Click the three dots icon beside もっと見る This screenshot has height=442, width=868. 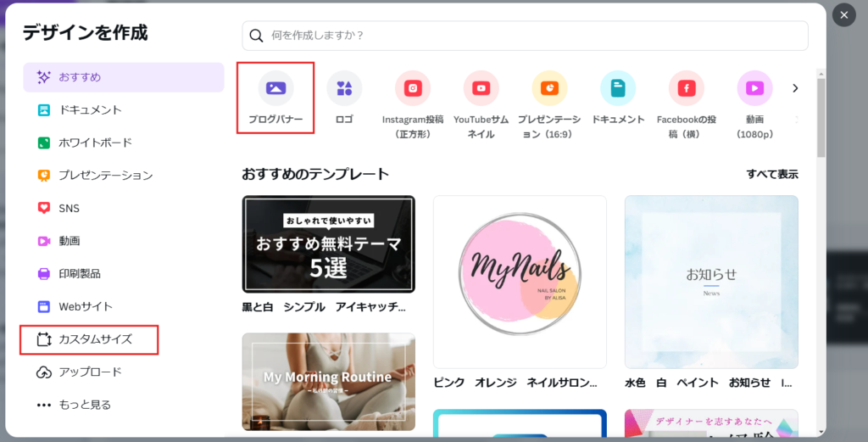coord(44,405)
